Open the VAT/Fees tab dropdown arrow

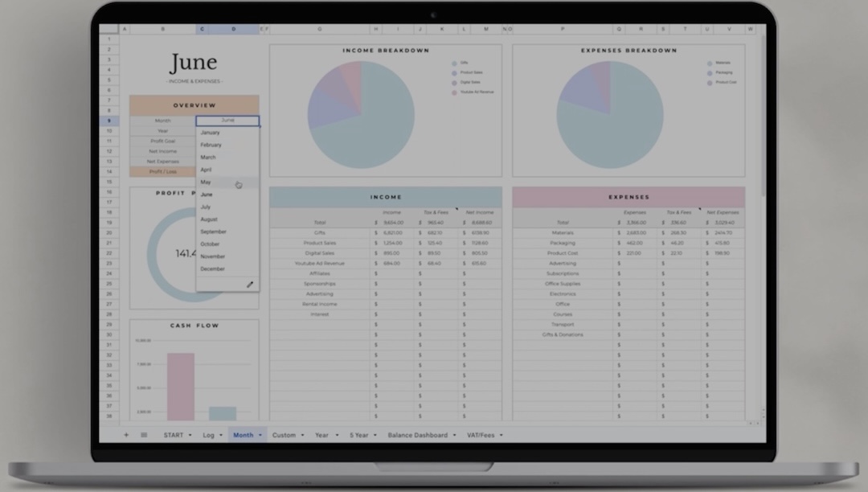pyautogui.click(x=501, y=436)
